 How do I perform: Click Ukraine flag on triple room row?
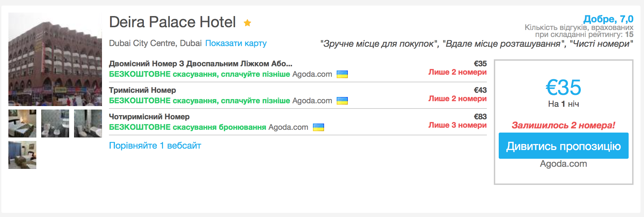[x=342, y=101]
